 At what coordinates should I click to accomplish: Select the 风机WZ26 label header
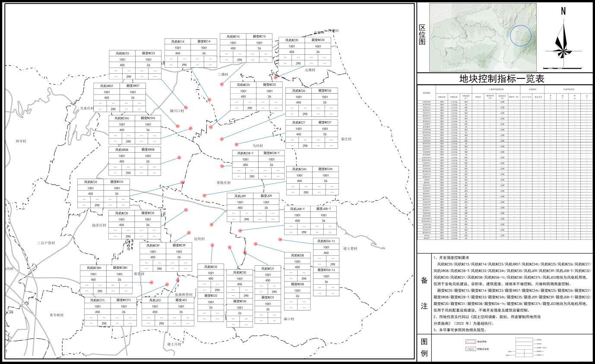[x=298, y=91]
